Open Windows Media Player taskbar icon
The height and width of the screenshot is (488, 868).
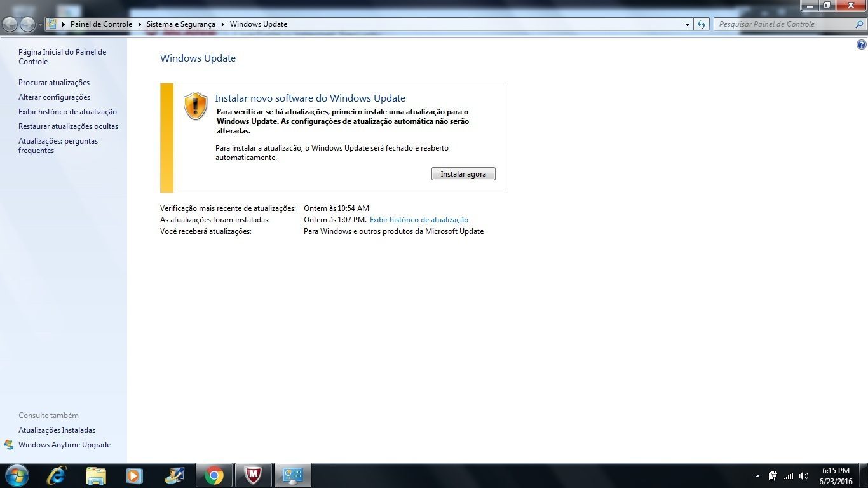click(135, 475)
